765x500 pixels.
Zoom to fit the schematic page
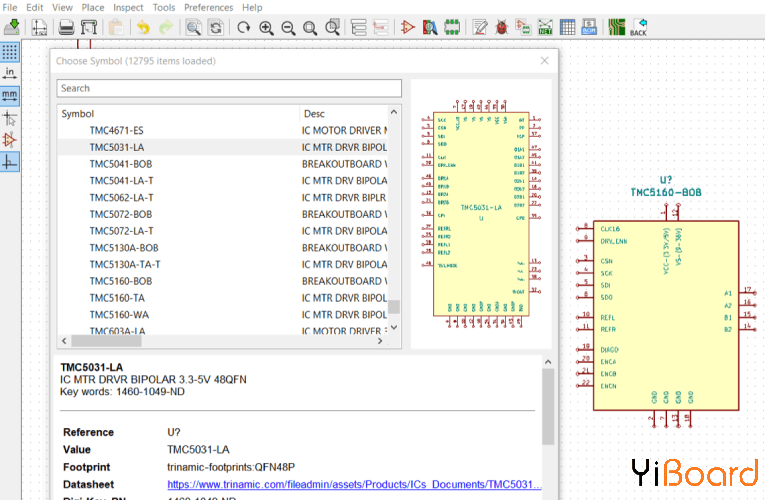pyautogui.click(x=310, y=27)
